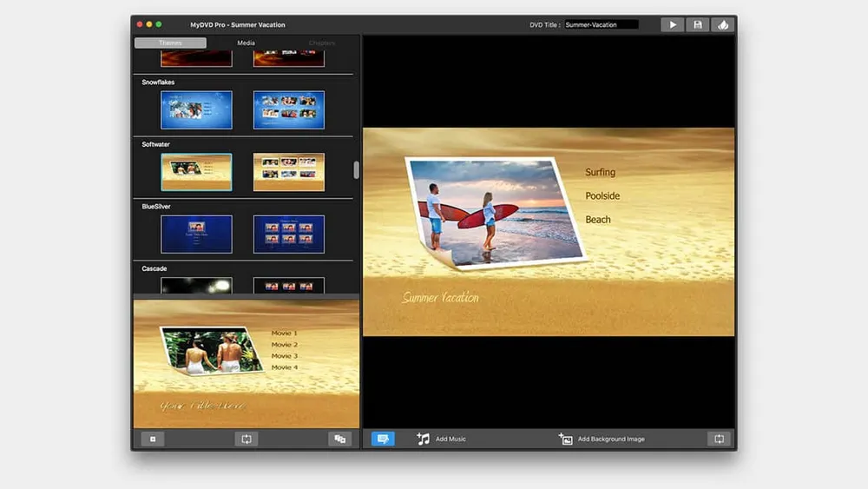Click the leftmost icon below the theme preview
Image resolution: width=868 pixels, height=489 pixels.
tap(153, 439)
